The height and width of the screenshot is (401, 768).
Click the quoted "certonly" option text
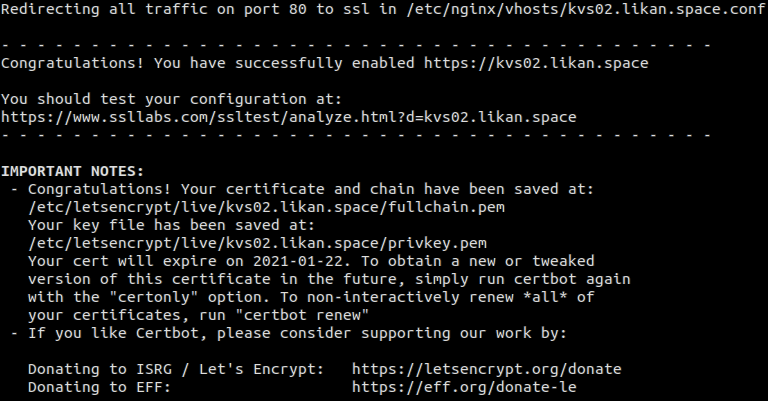tap(163, 297)
